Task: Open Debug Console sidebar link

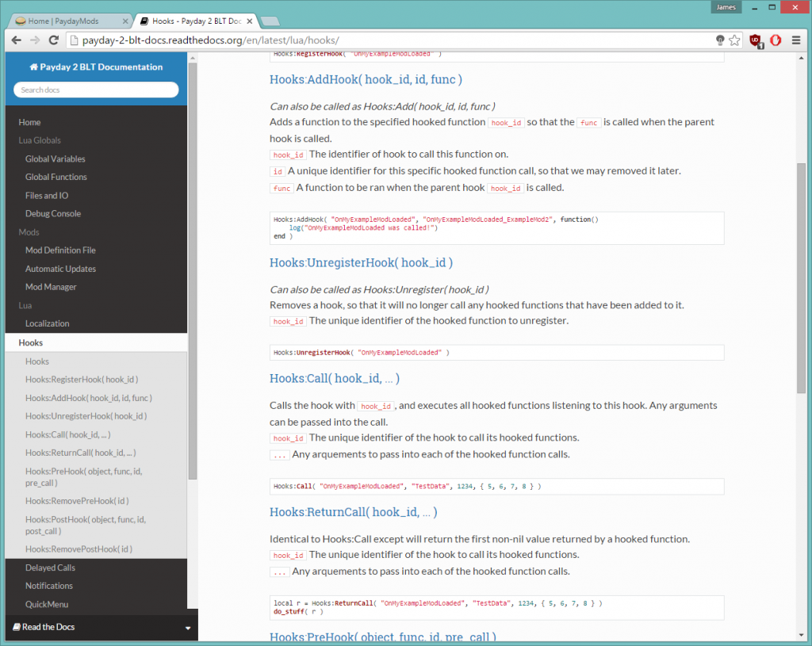Action: pos(53,214)
